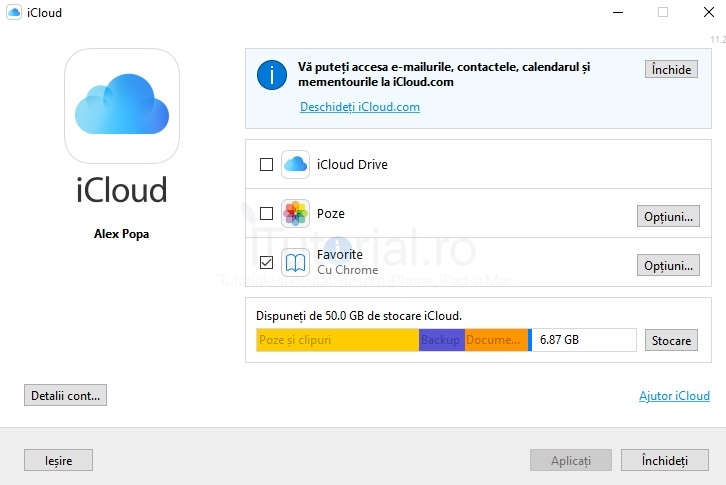Uncheck the Favorite checkbox
Viewport: 726px width, 485px height.
tap(266, 263)
